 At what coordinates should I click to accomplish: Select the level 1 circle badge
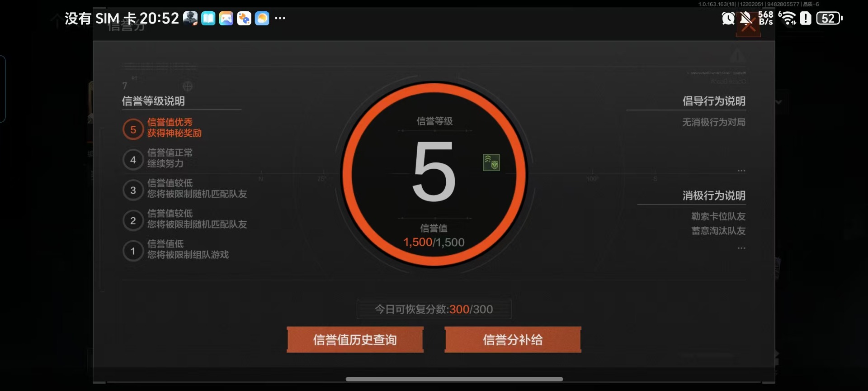(x=133, y=251)
